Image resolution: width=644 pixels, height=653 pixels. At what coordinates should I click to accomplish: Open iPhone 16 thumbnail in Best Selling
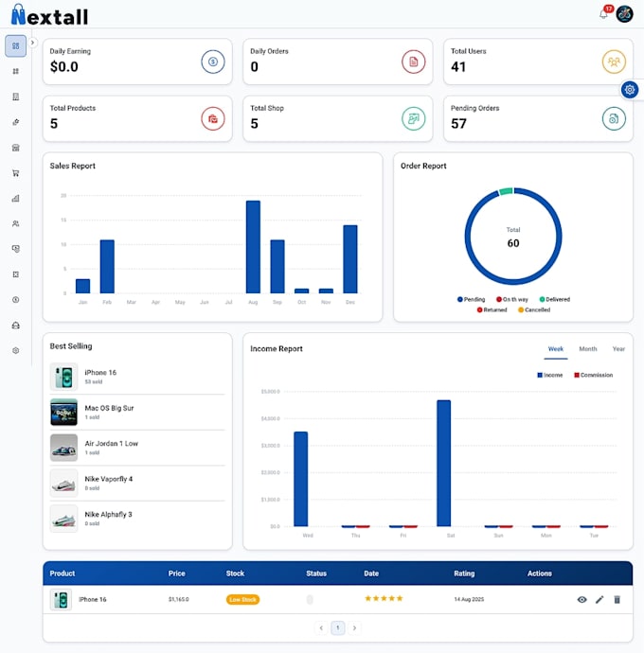click(63, 377)
